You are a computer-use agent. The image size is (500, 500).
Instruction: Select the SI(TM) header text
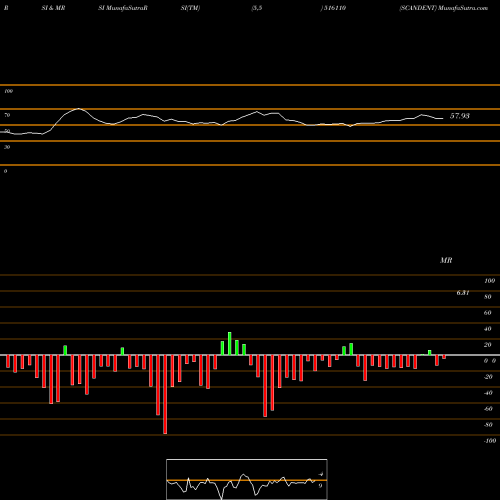tap(190, 8)
